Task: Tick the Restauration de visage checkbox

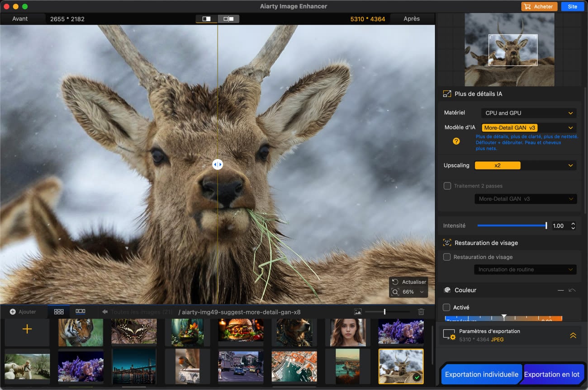Action: [447, 257]
